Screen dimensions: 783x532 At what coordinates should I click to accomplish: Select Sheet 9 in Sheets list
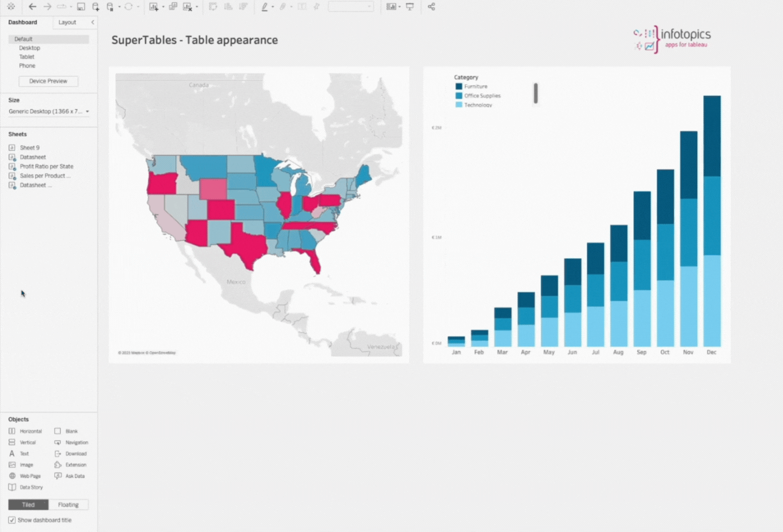pyautogui.click(x=30, y=148)
